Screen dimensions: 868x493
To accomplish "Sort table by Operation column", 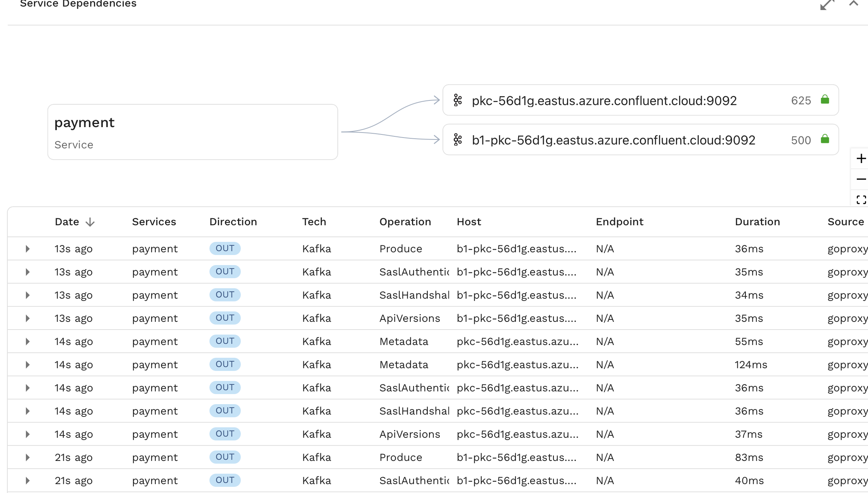I will pos(405,222).
